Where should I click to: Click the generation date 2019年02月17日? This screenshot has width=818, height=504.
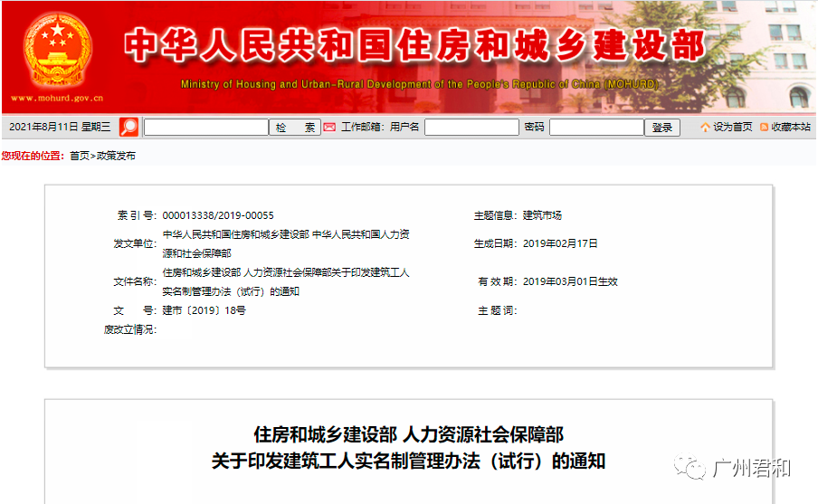pyautogui.click(x=560, y=243)
